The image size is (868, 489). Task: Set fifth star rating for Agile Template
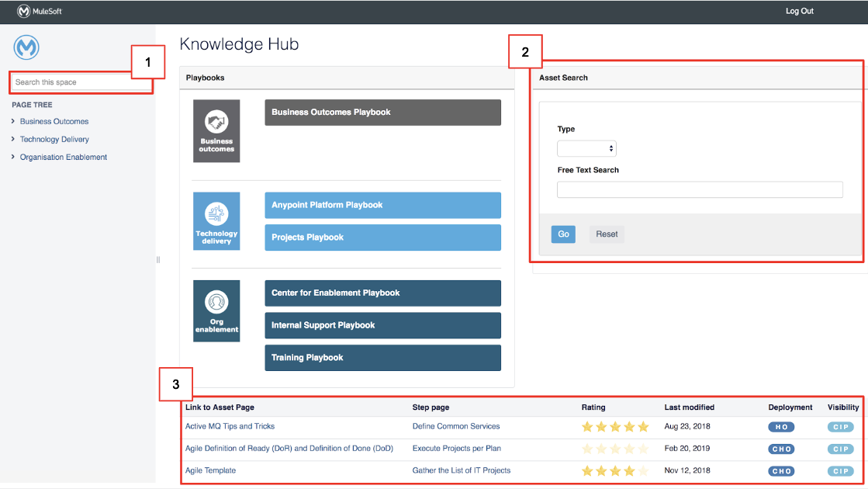tap(643, 470)
